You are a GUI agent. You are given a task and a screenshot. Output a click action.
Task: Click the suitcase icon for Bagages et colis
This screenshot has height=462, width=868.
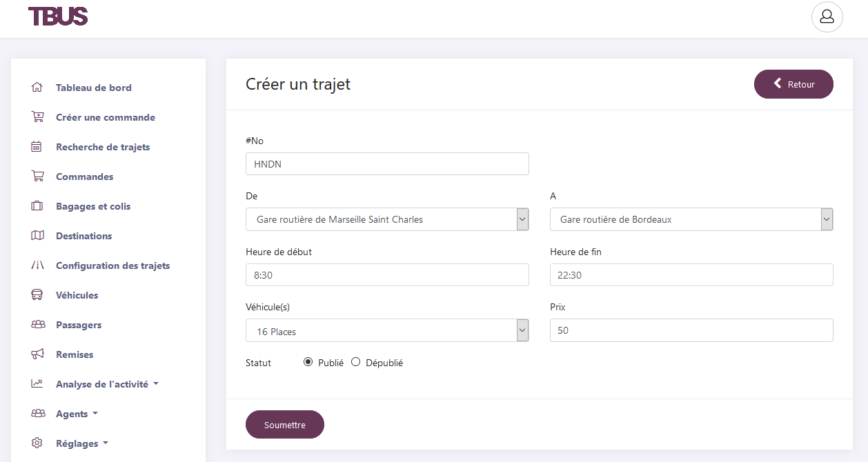(x=37, y=206)
